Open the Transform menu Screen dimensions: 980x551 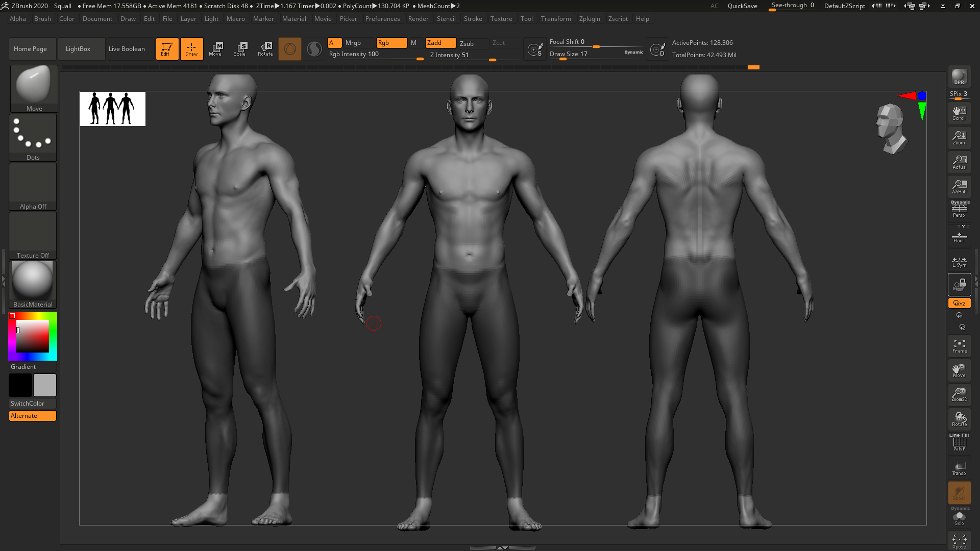coord(556,19)
